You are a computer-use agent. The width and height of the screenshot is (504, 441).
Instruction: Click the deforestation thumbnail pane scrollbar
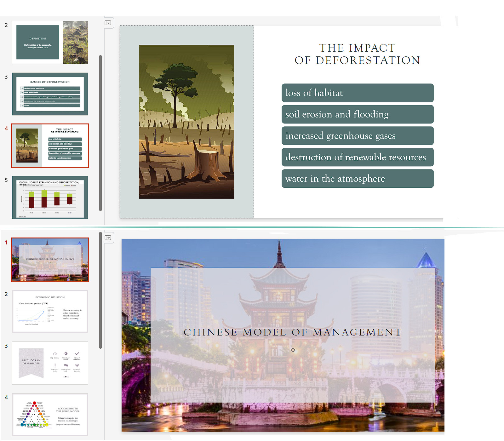100,133
